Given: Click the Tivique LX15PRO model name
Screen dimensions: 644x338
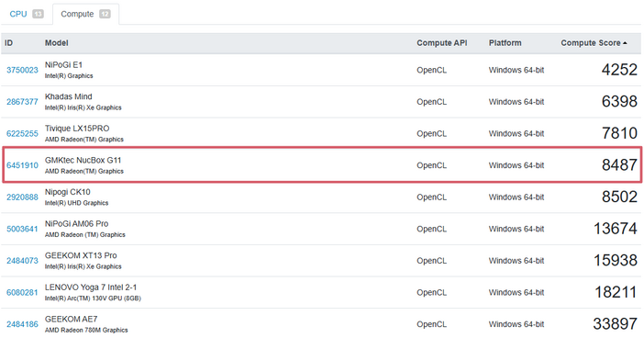Looking at the screenshot, I should (77, 129).
